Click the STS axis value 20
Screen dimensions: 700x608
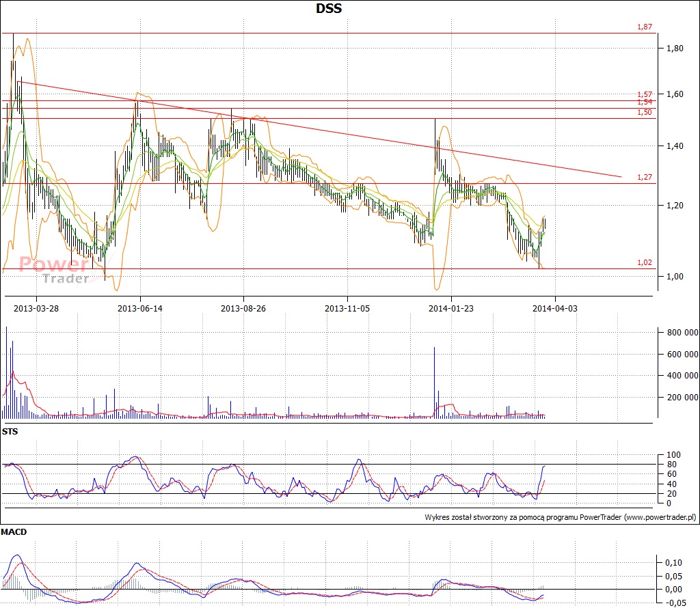(x=671, y=494)
